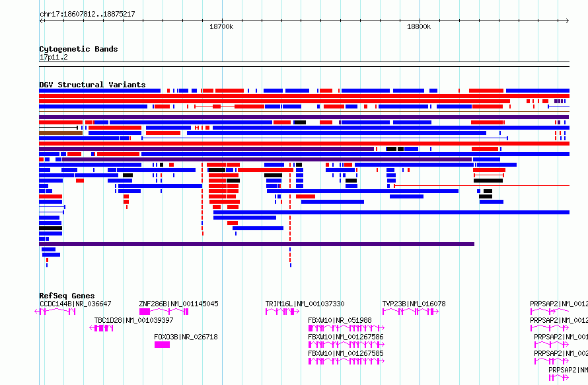Click the FBXW10|NR_051988 transcript label
Viewport: 588px width, 385px height.
[x=340, y=320]
